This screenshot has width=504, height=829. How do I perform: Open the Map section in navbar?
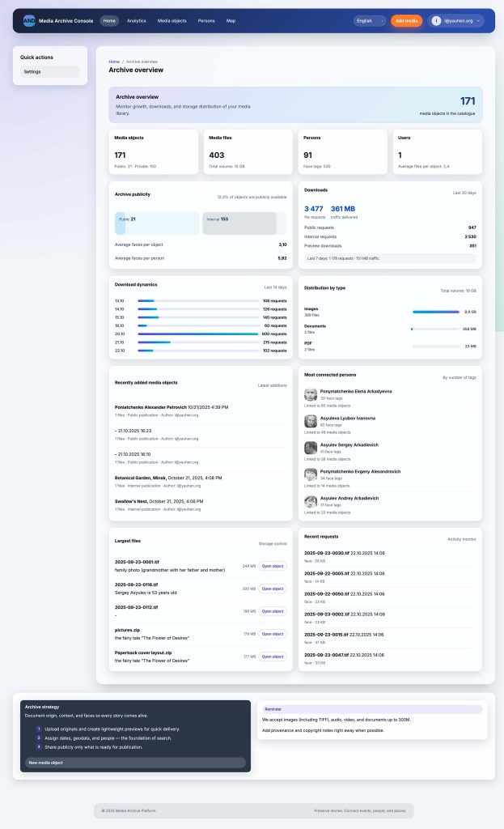pyautogui.click(x=231, y=20)
